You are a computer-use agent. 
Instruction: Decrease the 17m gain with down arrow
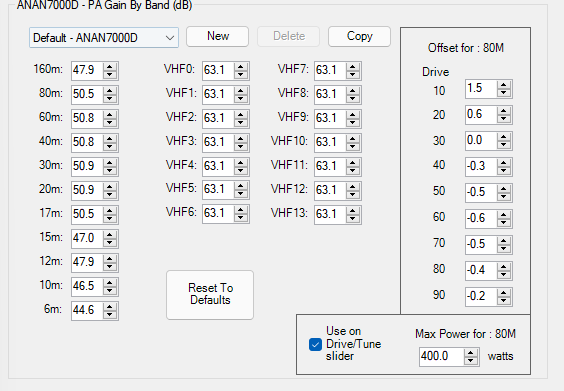110,218
